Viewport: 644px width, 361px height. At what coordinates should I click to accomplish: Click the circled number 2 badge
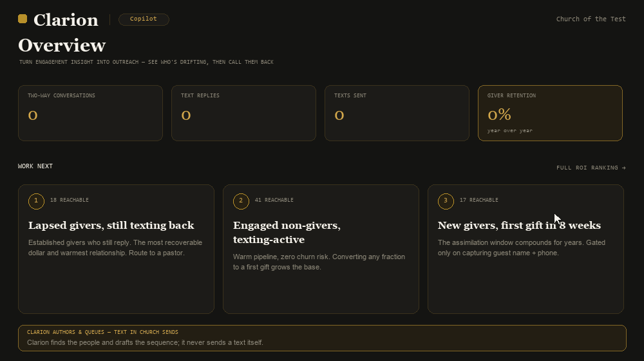pyautogui.click(x=241, y=201)
